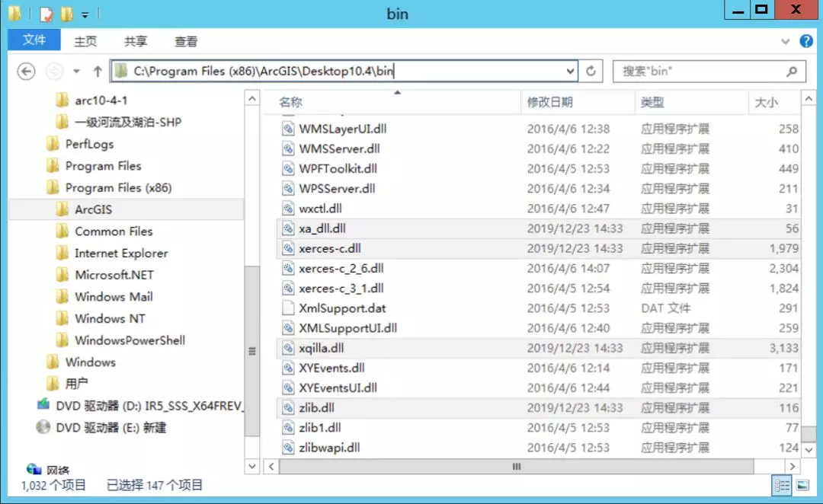Click the Forward navigation arrow
823x504 pixels.
click(x=55, y=71)
